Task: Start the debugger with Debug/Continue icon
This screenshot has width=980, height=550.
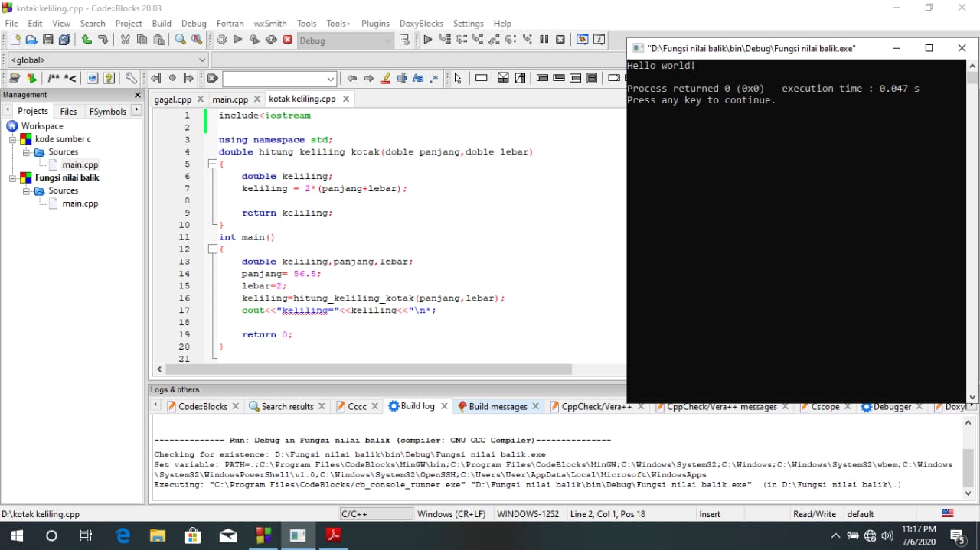Action: pyautogui.click(x=427, y=40)
